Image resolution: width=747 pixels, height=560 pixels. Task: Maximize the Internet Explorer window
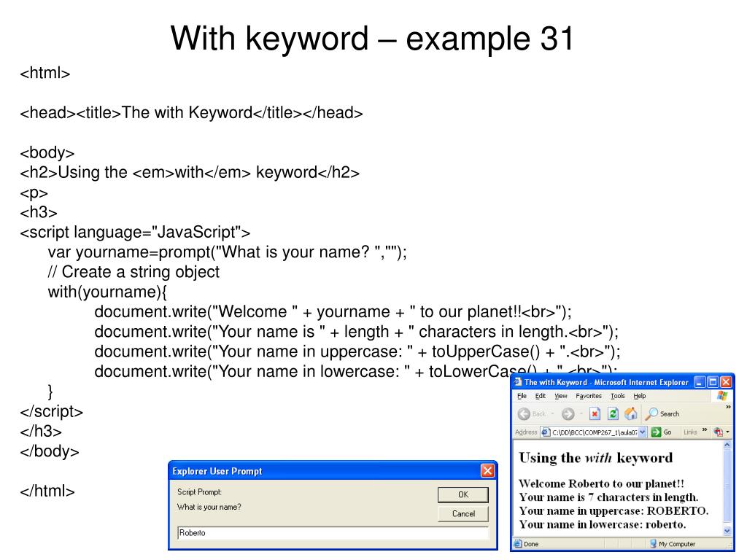[x=713, y=382]
